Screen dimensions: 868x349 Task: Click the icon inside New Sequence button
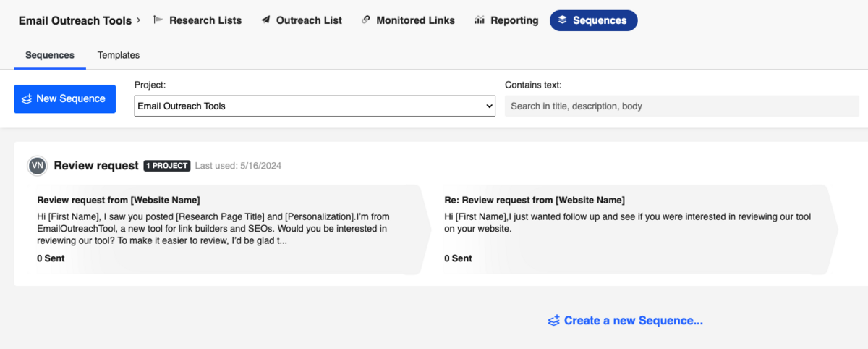(27, 99)
